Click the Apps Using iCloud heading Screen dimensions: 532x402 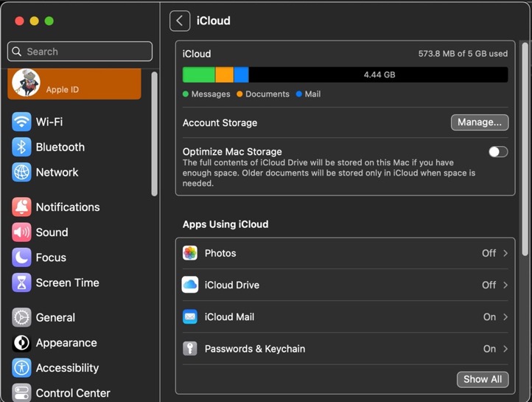tap(225, 224)
